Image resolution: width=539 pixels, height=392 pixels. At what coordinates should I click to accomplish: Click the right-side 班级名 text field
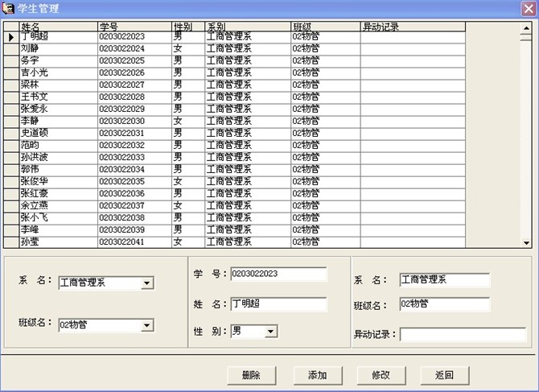444,304
